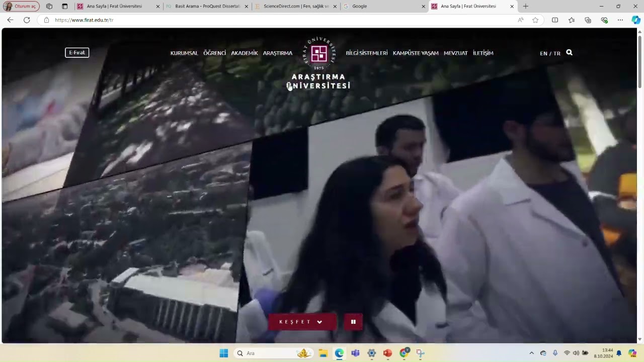Click the search magnifier icon on the site header
This screenshot has width=644, height=362.
click(569, 52)
